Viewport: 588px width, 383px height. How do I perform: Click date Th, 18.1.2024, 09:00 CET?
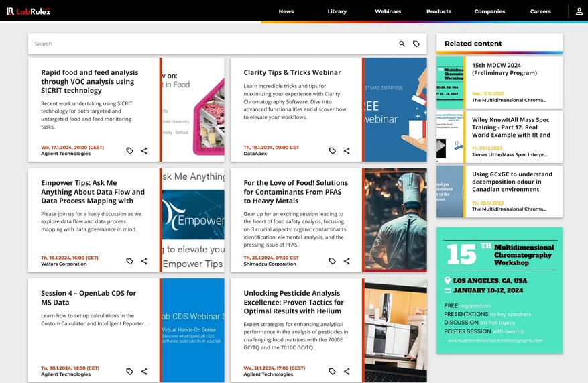(271, 148)
